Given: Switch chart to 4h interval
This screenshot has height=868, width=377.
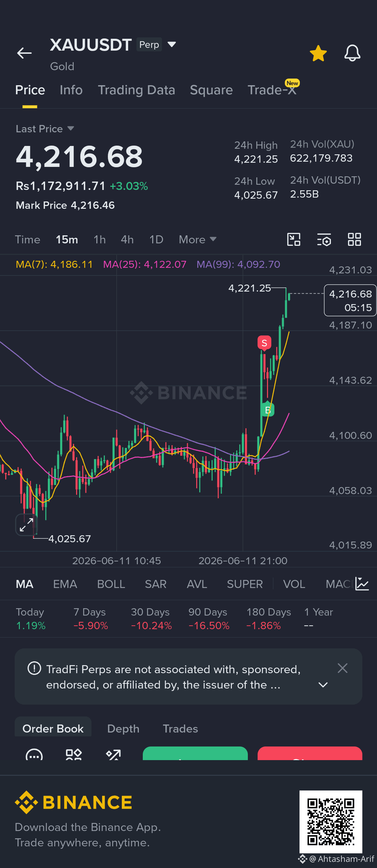Looking at the screenshot, I should pyautogui.click(x=127, y=240).
